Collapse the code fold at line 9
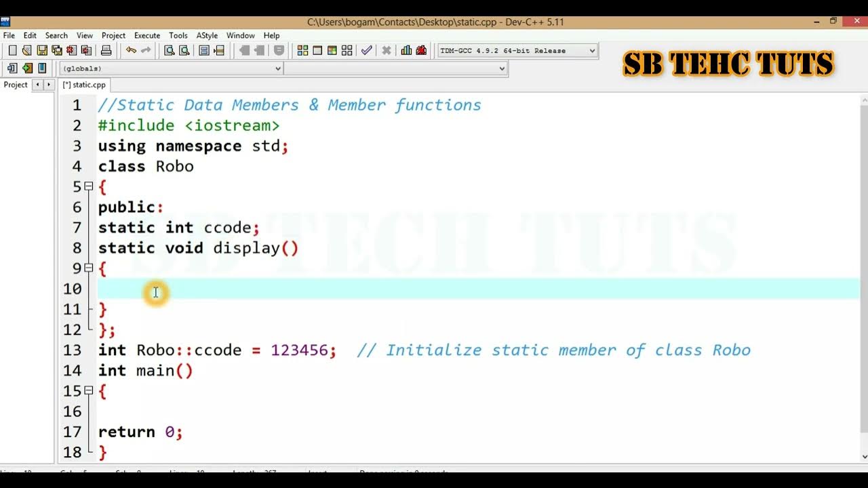Viewport: 868px width, 488px height. [88, 268]
